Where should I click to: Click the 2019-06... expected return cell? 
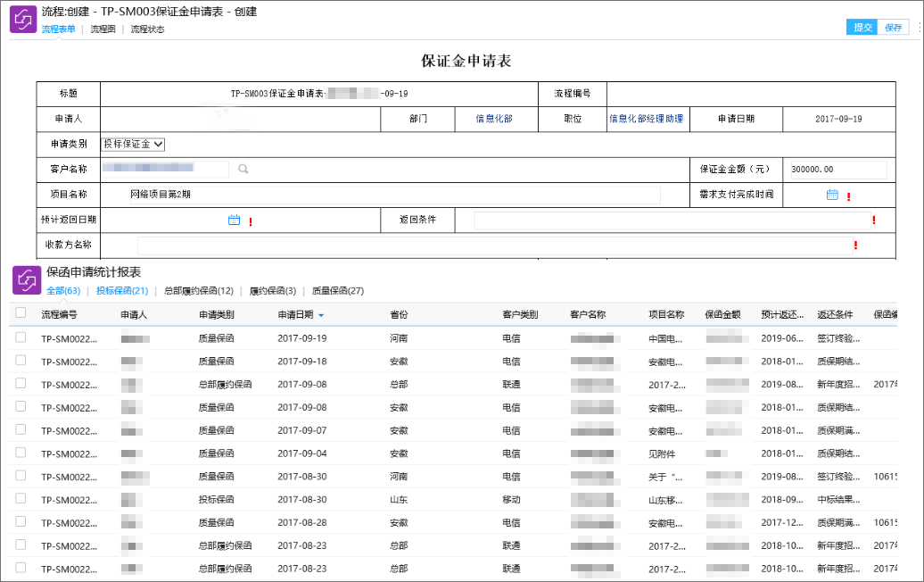[x=782, y=338]
